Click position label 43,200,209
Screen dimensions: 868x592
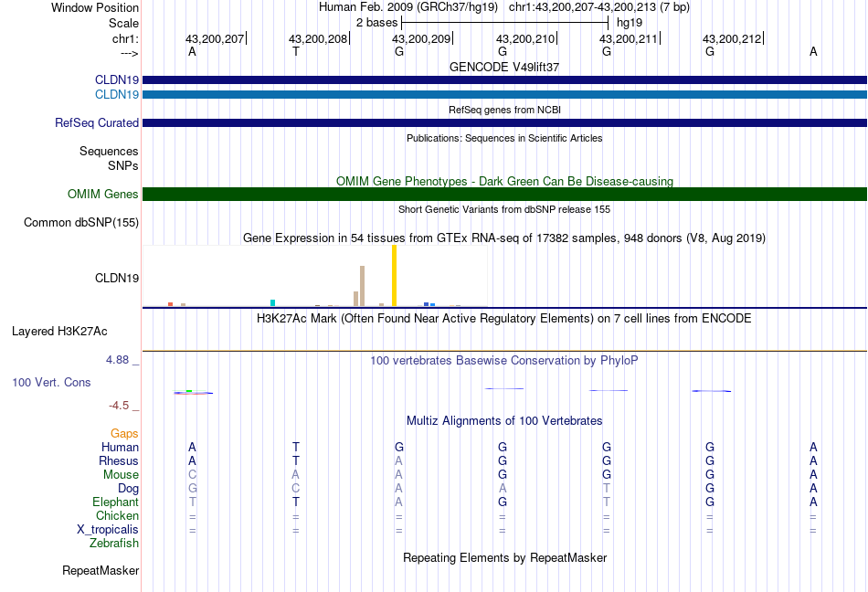pos(422,38)
